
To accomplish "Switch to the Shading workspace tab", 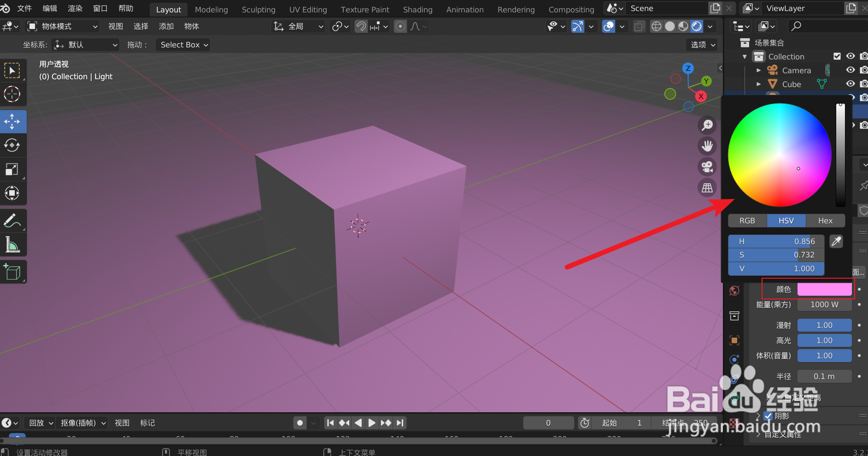I will point(418,10).
